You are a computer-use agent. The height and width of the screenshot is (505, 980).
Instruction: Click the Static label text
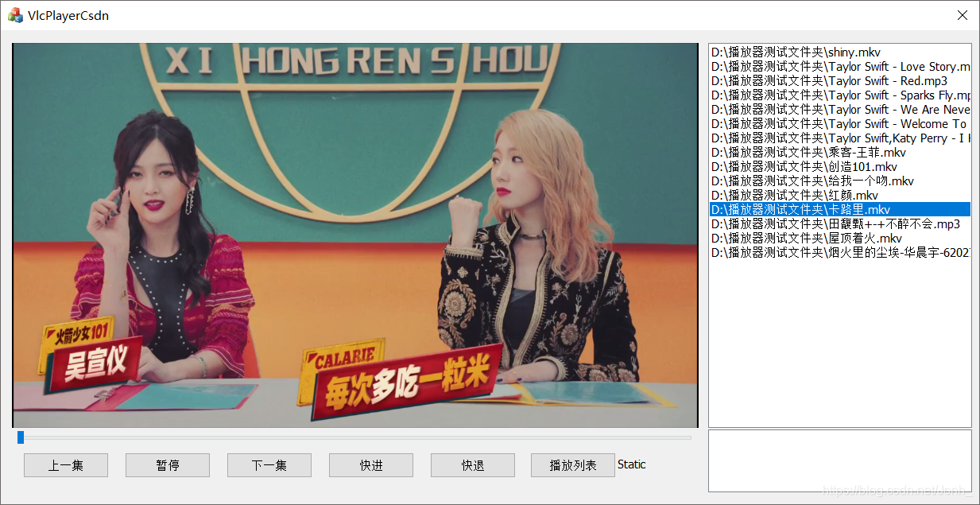tap(632, 464)
